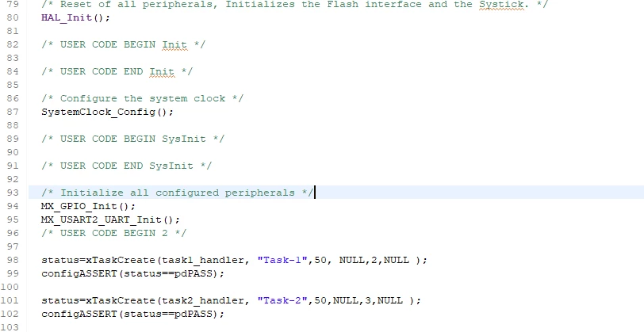Click line number 101 in the gutter
The width and height of the screenshot is (644, 332).
coord(10,300)
